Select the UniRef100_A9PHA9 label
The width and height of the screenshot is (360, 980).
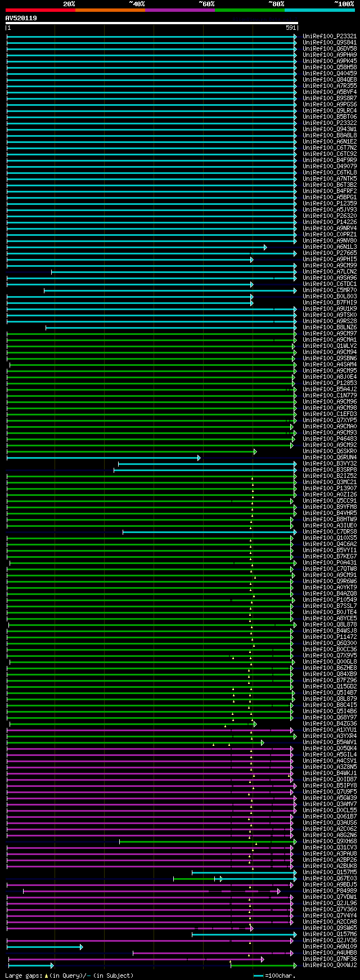330,55
